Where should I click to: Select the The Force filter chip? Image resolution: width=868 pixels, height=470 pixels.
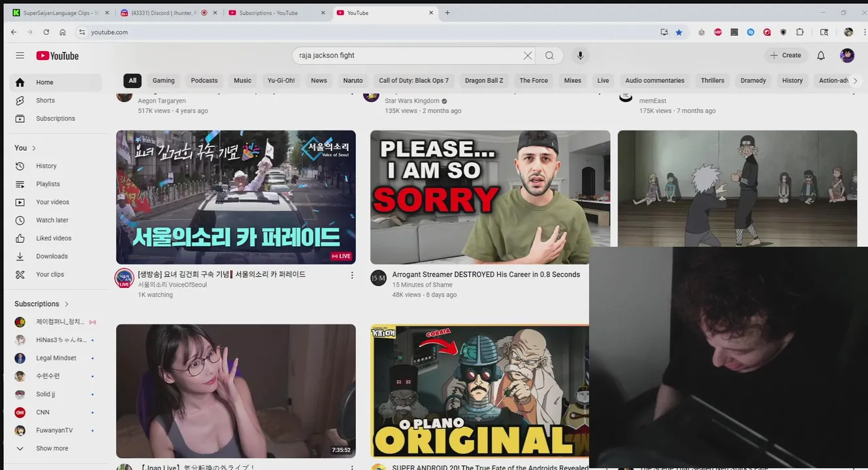(x=534, y=80)
